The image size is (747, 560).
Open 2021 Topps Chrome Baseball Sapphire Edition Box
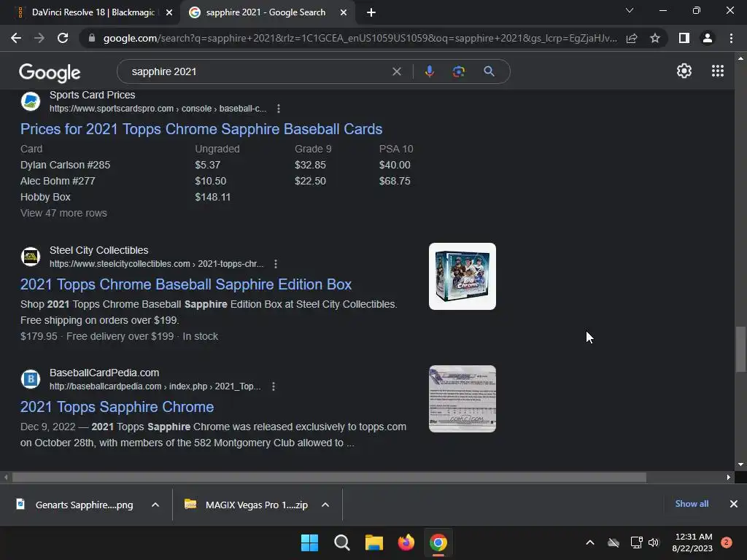(186, 284)
